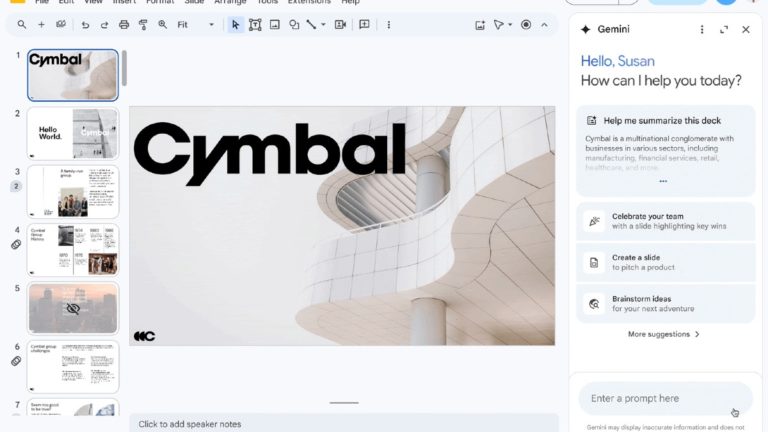
Task: Choose 'Brainstorm ideas' suggestion
Action: (666, 304)
